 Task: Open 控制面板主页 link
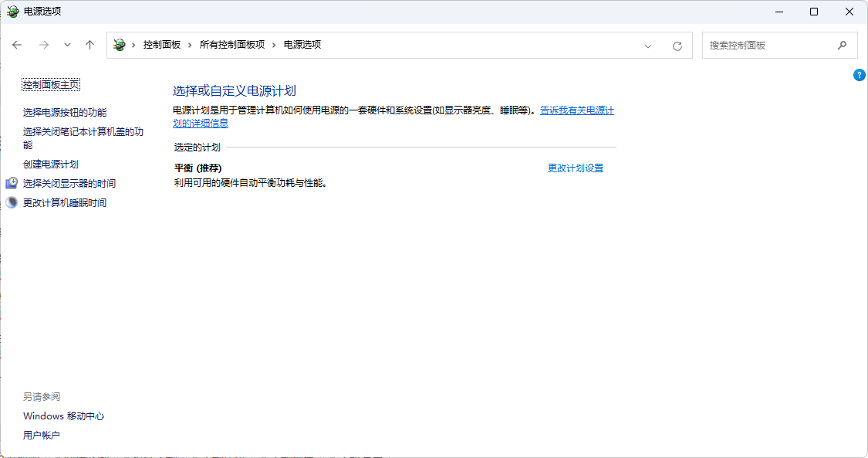51,85
